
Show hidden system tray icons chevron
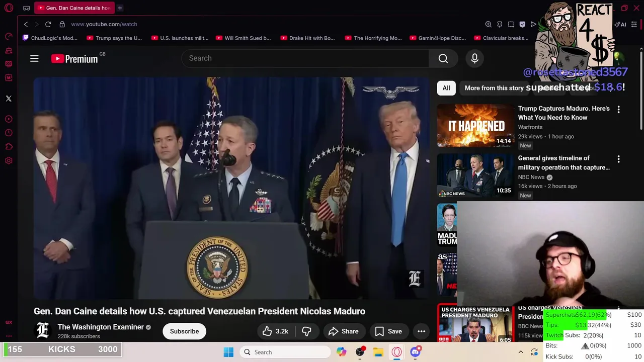(x=521, y=352)
